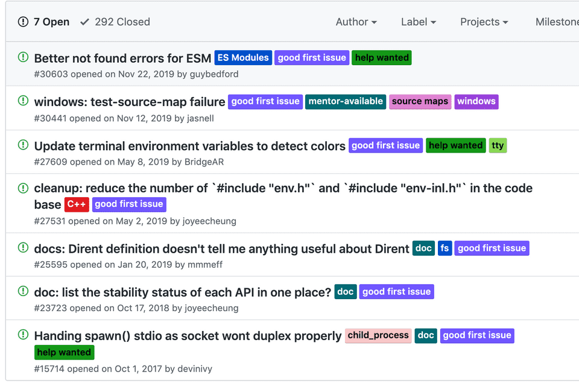The height and width of the screenshot is (392, 579).
Task: Open the Author filter dropdown
Action: (x=356, y=22)
